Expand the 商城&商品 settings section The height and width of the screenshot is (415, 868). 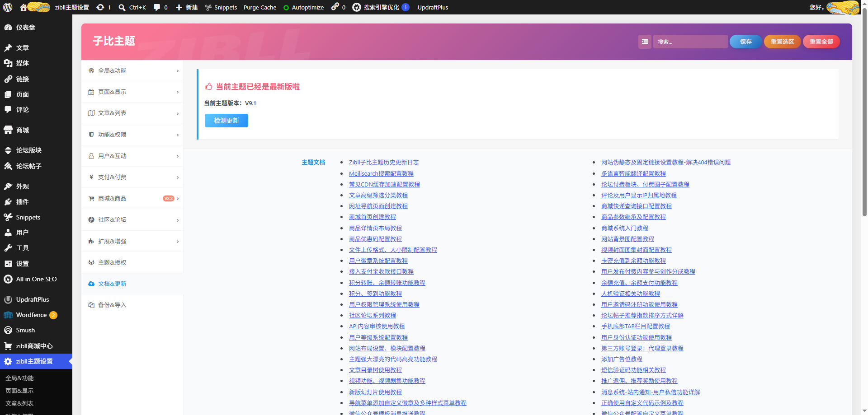pos(132,198)
